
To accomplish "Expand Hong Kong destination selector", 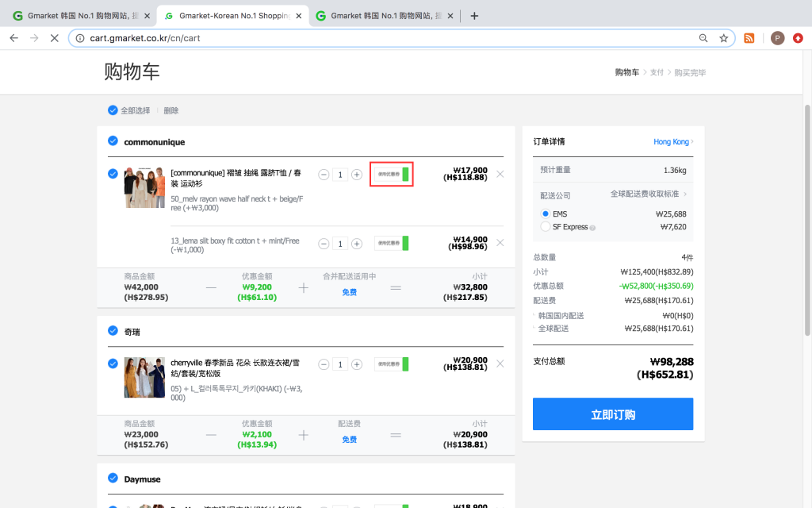I will tap(673, 141).
